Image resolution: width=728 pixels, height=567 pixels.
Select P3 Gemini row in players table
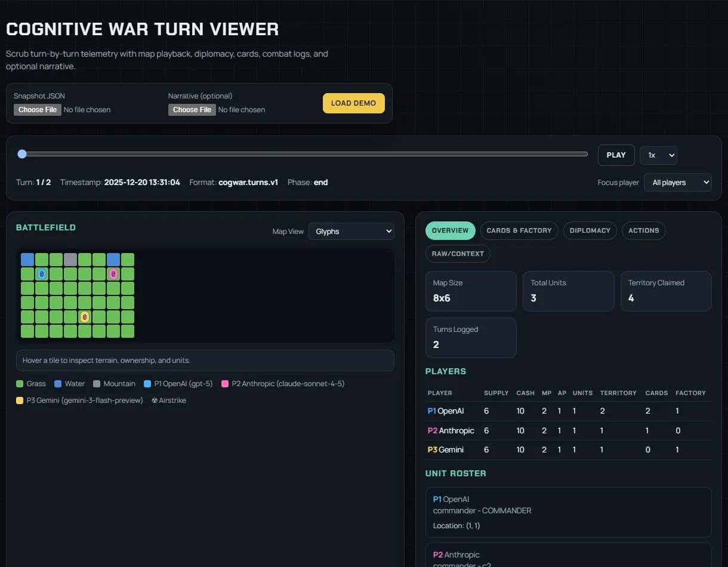click(569, 450)
